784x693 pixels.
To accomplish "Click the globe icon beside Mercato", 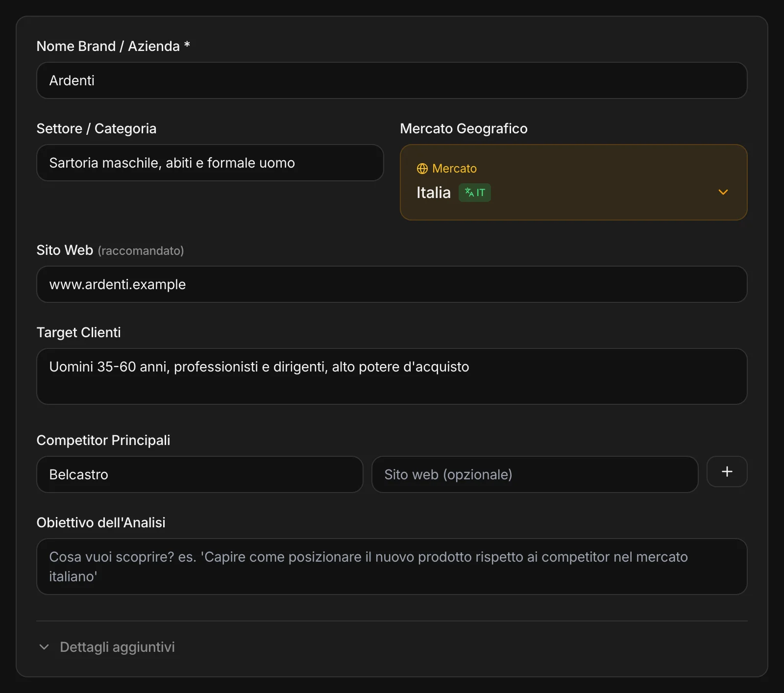I will click(x=422, y=169).
